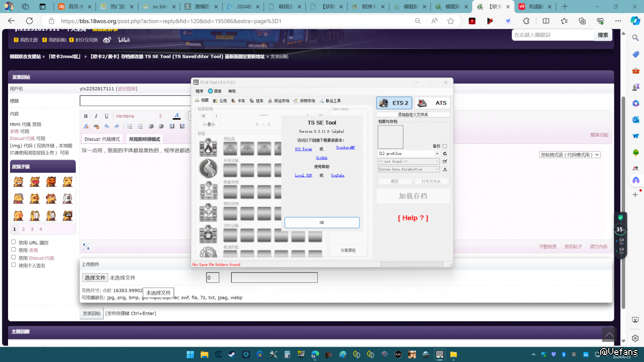This screenshot has width=644, height=362.
Task: Open the GitHub link in the about dialog
Action: pos(322,158)
